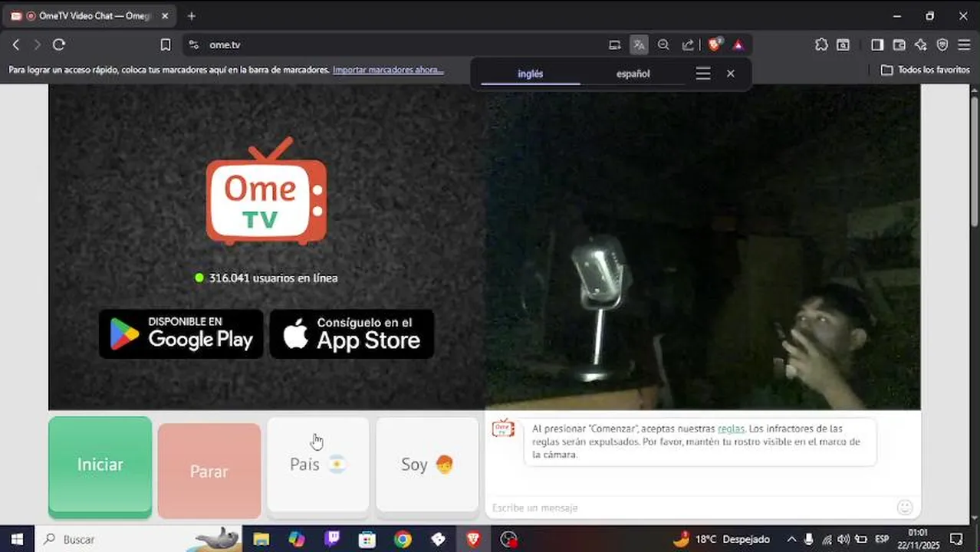Open the notification center icon
This screenshot has width=980, height=552.
(956, 539)
